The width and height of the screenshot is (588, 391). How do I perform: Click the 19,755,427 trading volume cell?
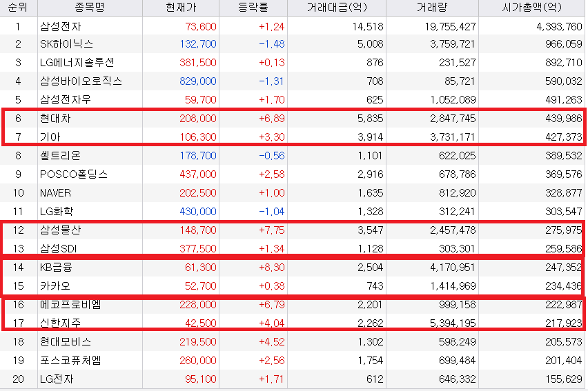(x=450, y=27)
